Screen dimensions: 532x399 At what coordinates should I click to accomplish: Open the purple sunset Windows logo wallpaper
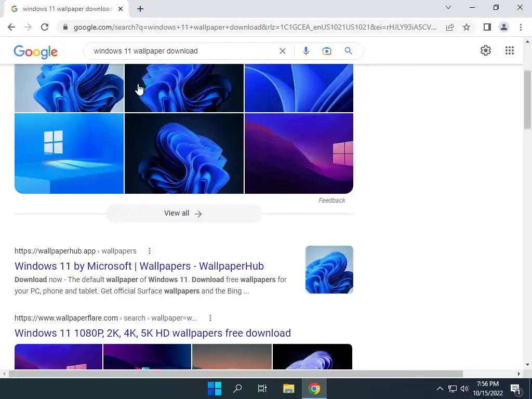click(x=299, y=153)
